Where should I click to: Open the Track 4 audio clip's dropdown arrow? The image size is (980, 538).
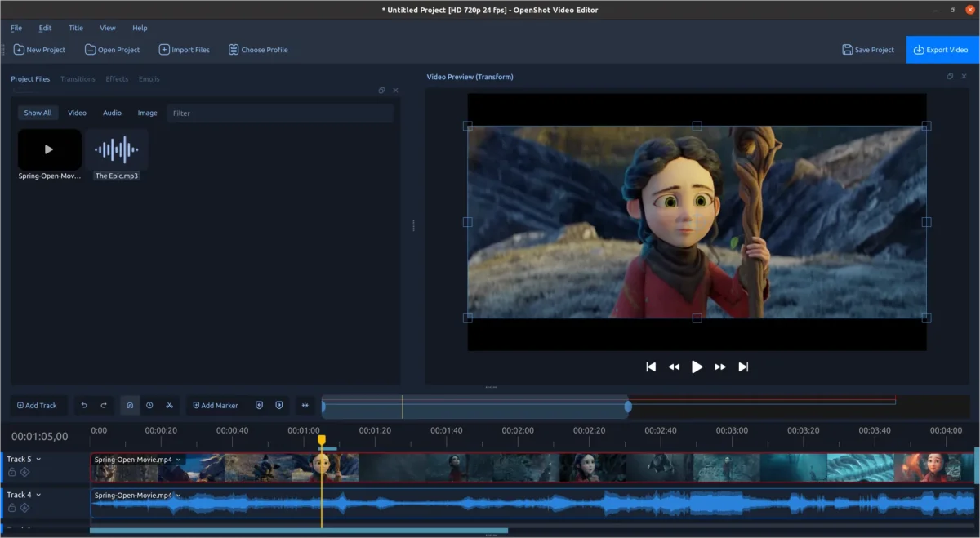click(x=178, y=496)
